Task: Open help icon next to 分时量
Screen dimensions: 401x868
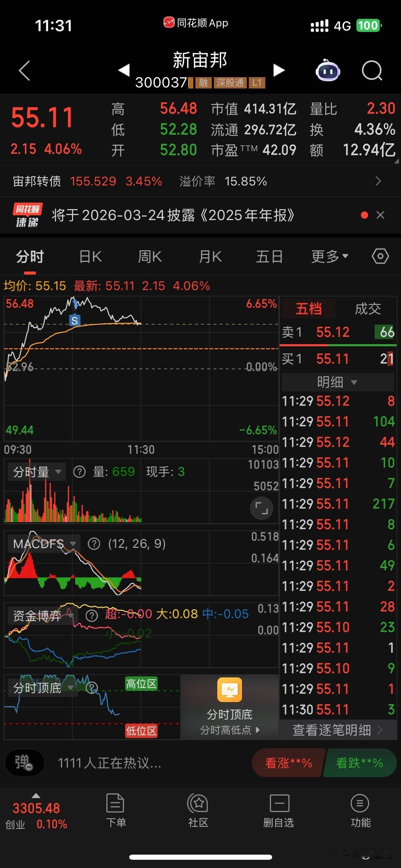Action: pos(80,472)
